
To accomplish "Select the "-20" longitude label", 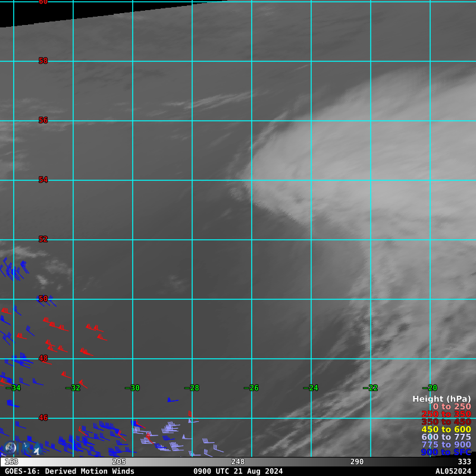I will (430, 388).
